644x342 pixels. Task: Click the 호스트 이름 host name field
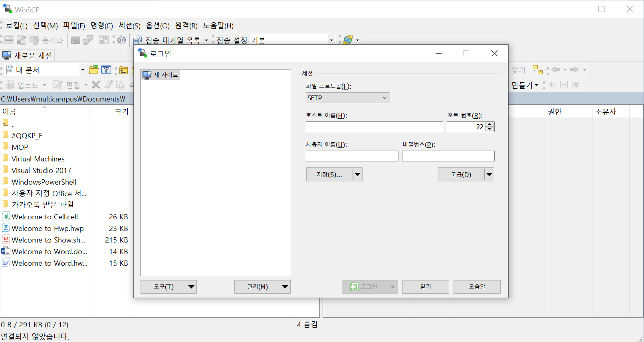pyautogui.click(x=375, y=127)
